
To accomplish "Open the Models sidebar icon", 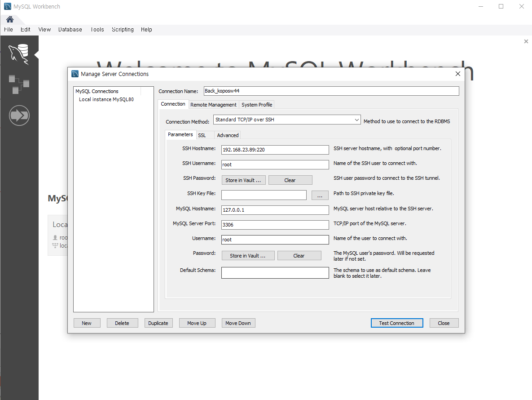I will click(x=19, y=84).
